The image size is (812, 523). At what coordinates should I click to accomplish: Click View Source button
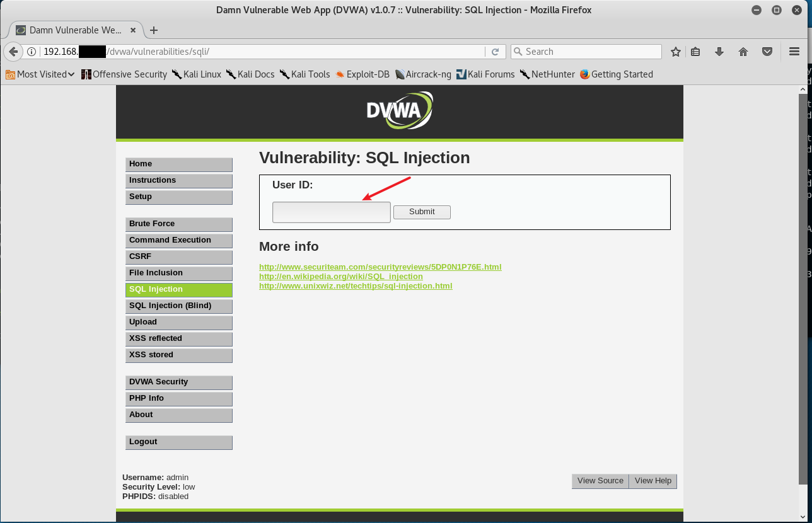[x=600, y=481]
